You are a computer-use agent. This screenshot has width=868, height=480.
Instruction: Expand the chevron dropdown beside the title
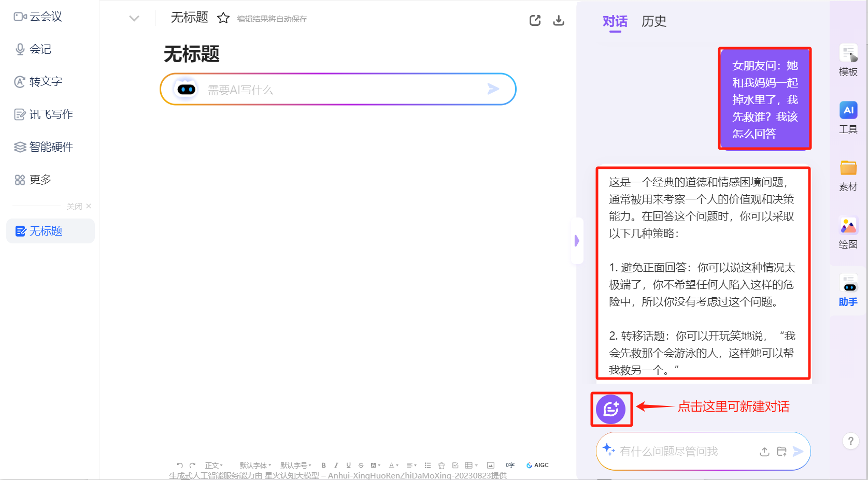tap(134, 19)
